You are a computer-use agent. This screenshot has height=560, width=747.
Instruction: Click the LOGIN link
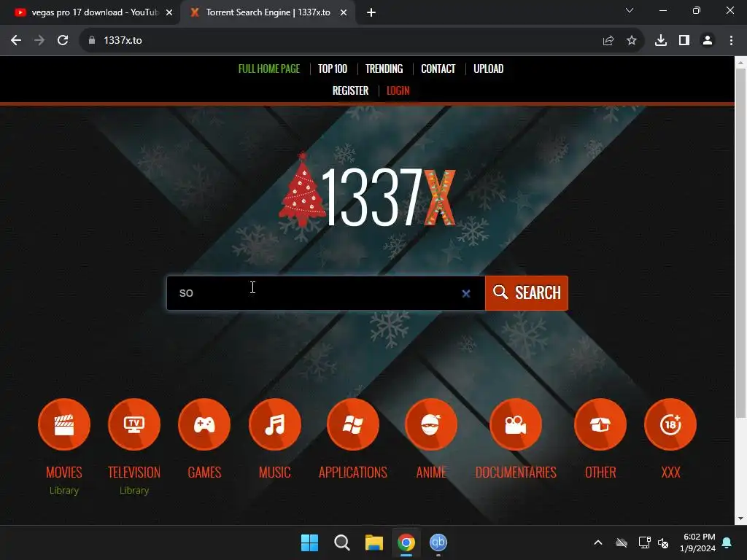click(398, 90)
